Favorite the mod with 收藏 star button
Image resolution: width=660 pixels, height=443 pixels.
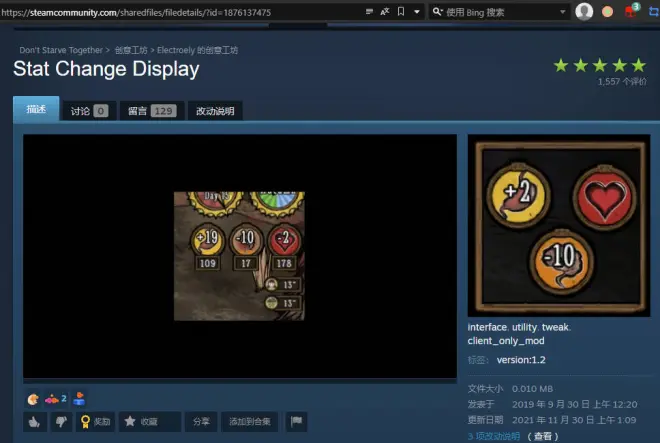149,422
